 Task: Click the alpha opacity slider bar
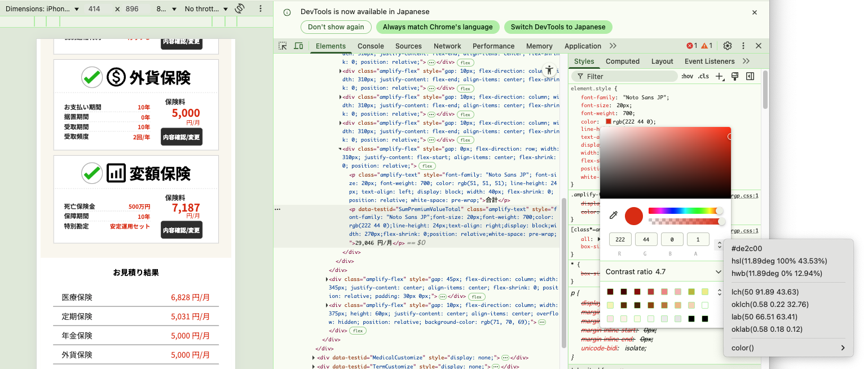coord(685,221)
